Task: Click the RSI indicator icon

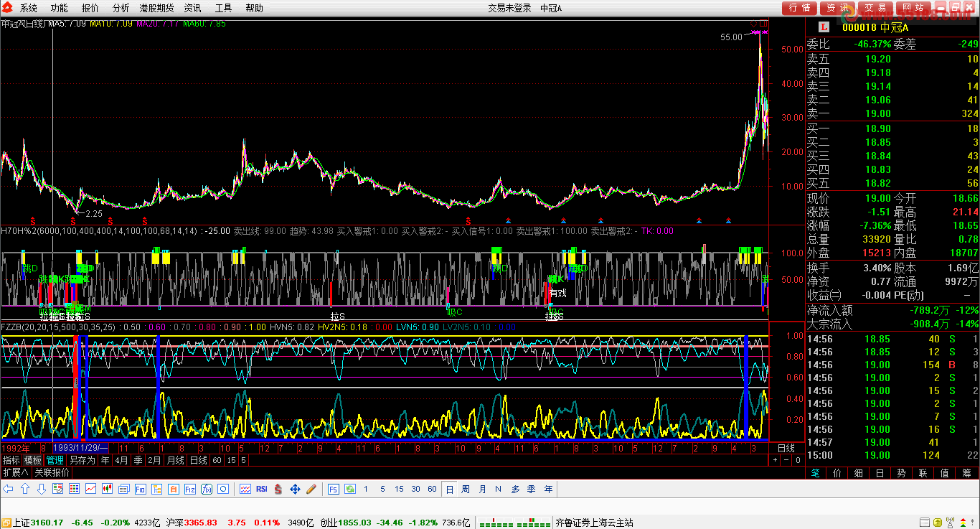Action: click(x=262, y=489)
